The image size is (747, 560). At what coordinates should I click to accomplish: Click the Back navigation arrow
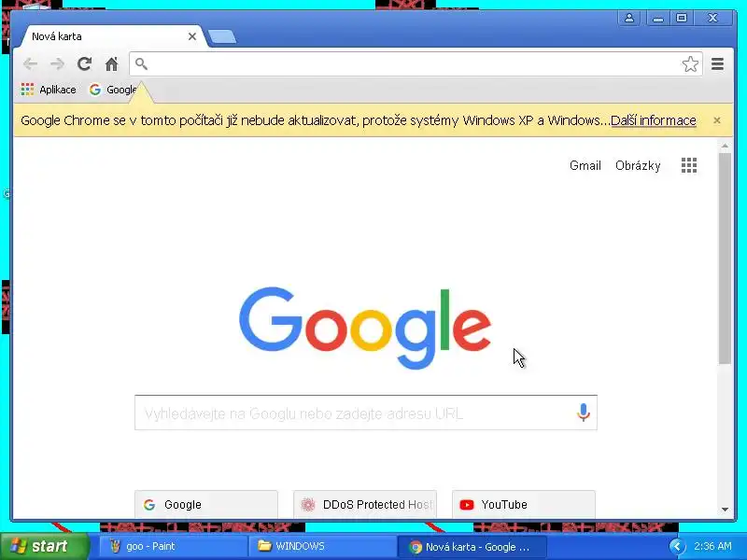click(31, 63)
